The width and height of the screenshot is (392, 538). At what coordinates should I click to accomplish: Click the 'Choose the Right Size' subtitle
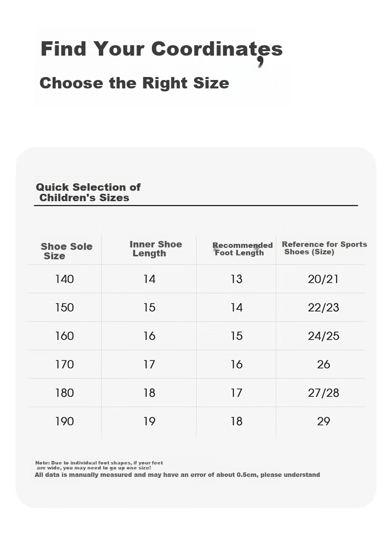pyautogui.click(x=134, y=83)
